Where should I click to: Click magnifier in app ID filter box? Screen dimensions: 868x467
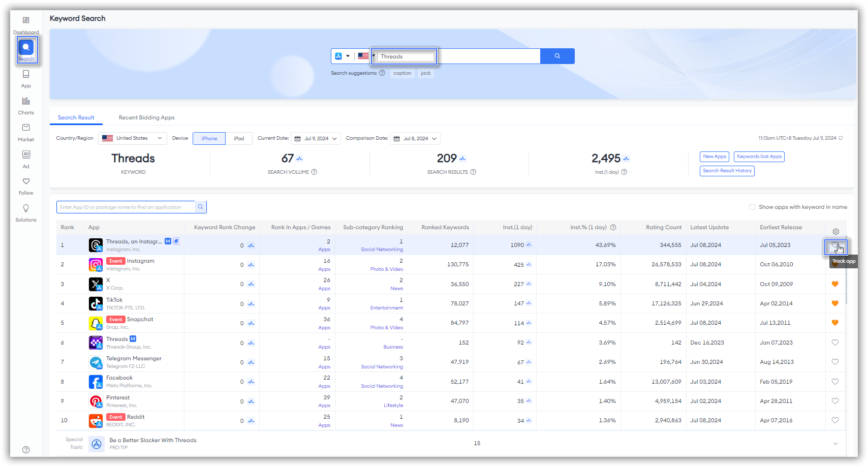[x=201, y=207]
